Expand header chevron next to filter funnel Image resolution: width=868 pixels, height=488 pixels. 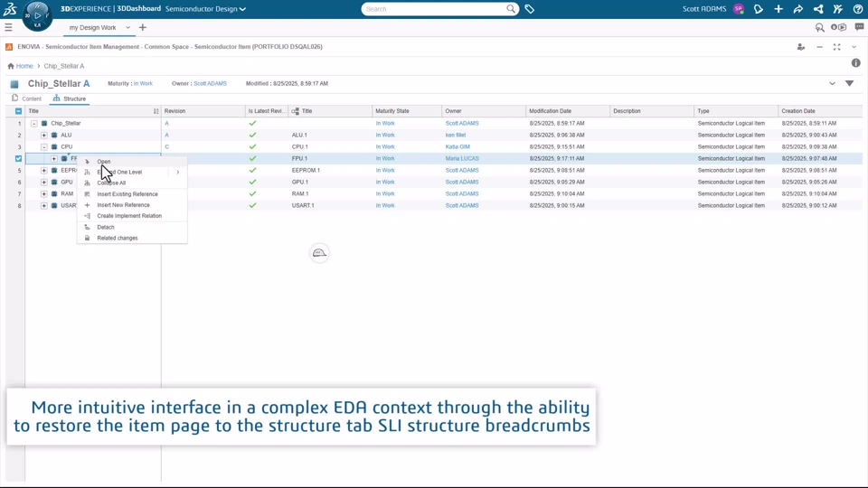pyautogui.click(x=832, y=83)
